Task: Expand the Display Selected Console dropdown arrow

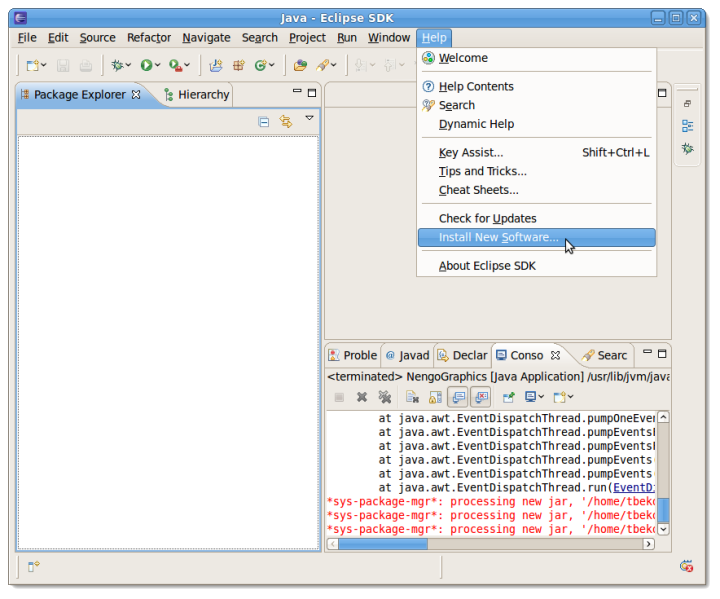Action: [541, 396]
